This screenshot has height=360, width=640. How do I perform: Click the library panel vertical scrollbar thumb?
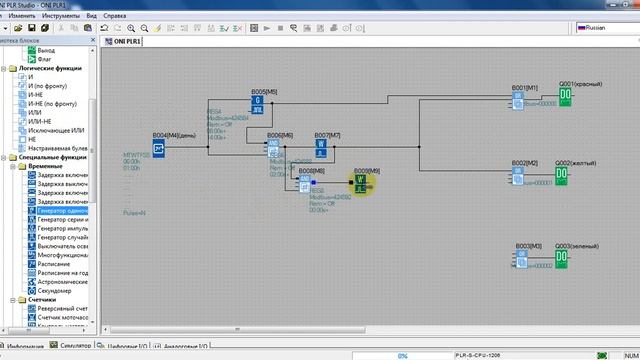[x=93, y=150]
